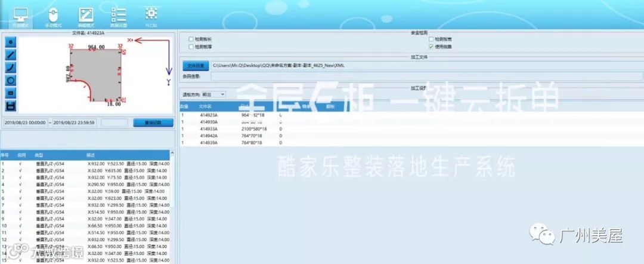Select the point drawing tool

11,42
